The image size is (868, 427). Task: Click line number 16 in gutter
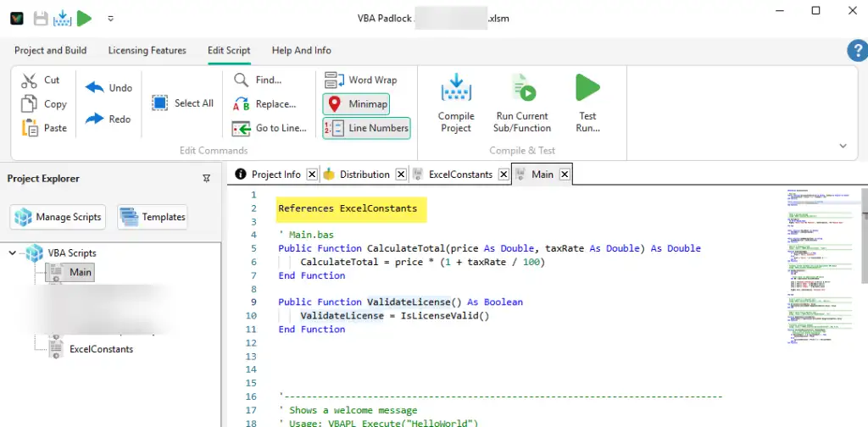pyautogui.click(x=251, y=396)
